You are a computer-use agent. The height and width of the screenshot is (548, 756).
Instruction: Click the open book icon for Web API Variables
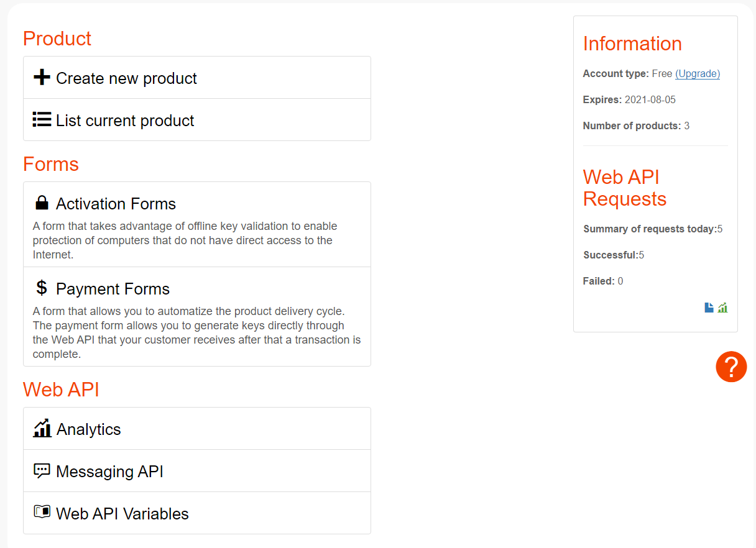(42, 512)
